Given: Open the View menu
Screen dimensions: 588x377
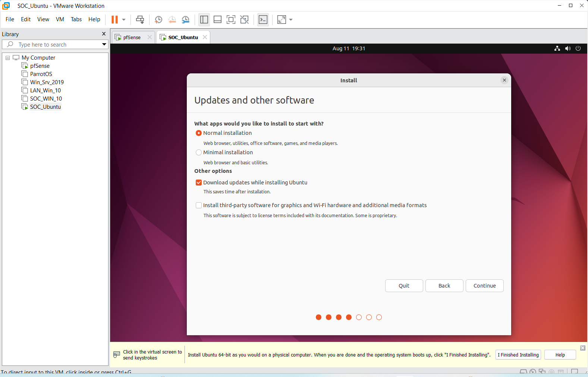Looking at the screenshot, I should click(43, 19).
